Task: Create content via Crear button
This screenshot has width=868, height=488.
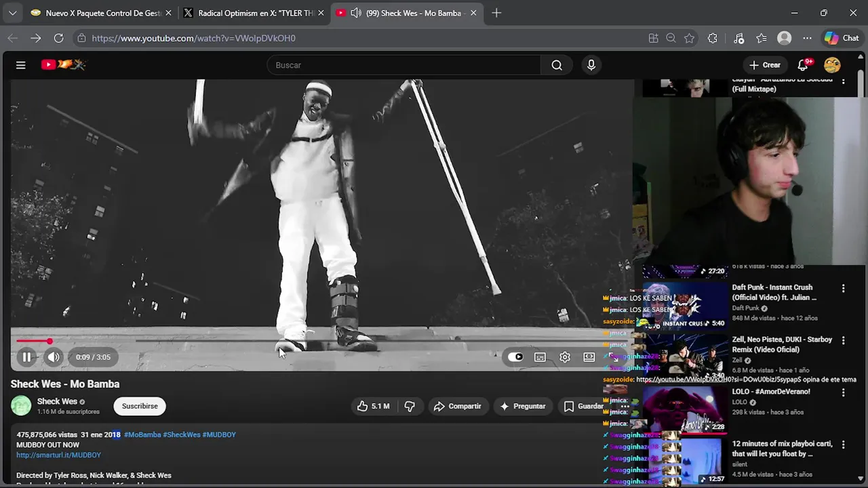Action: pos(765,65)
